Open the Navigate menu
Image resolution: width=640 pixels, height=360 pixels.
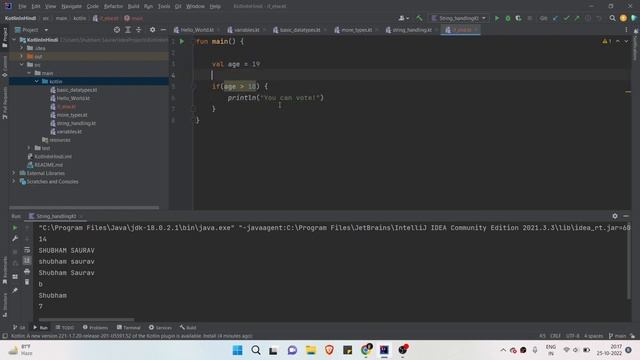71,7
